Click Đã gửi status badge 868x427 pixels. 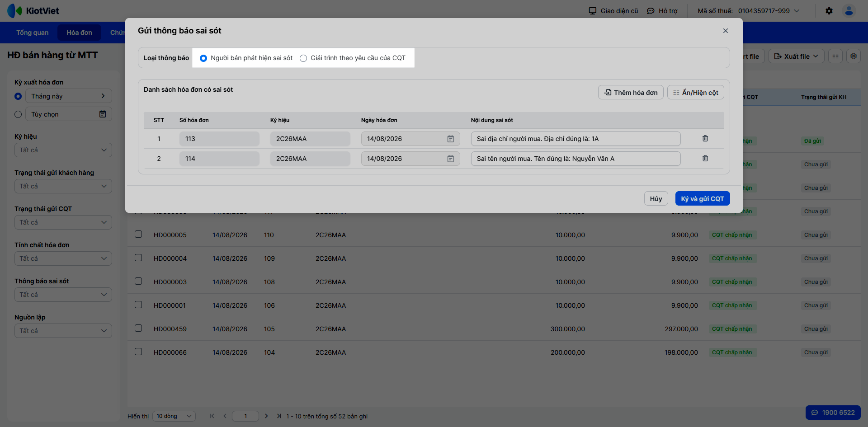[x=812, y=141]
